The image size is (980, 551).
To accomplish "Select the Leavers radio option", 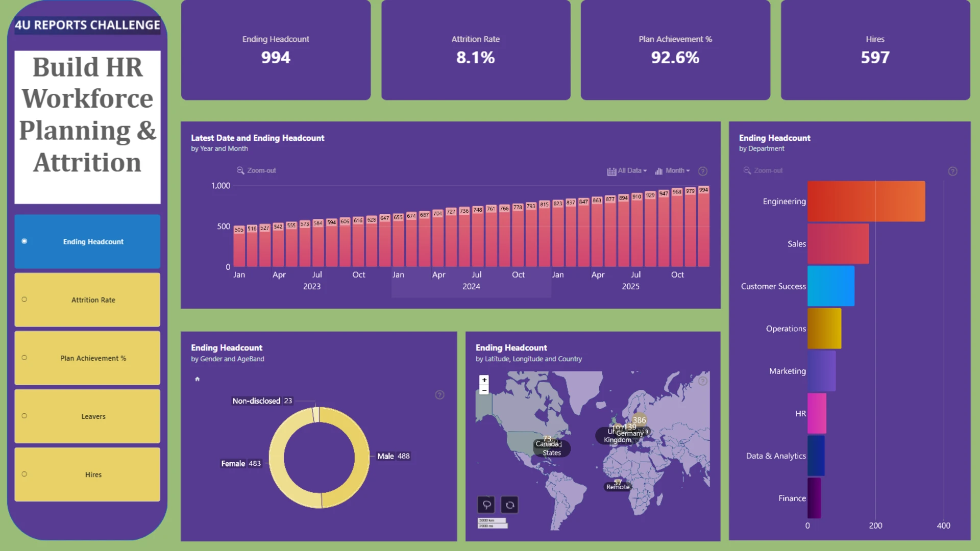I will tap(87, 416).
